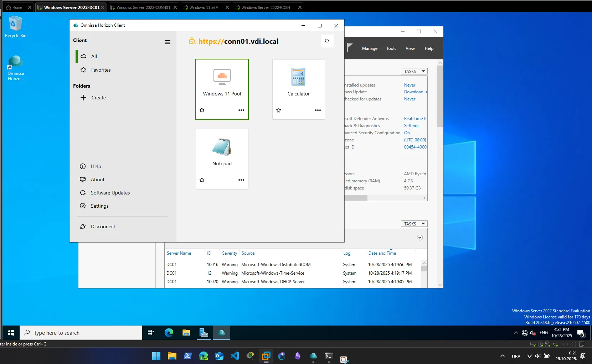
Task: Open Visual Studio Code from the host taskbar
Action: point(234,355)
